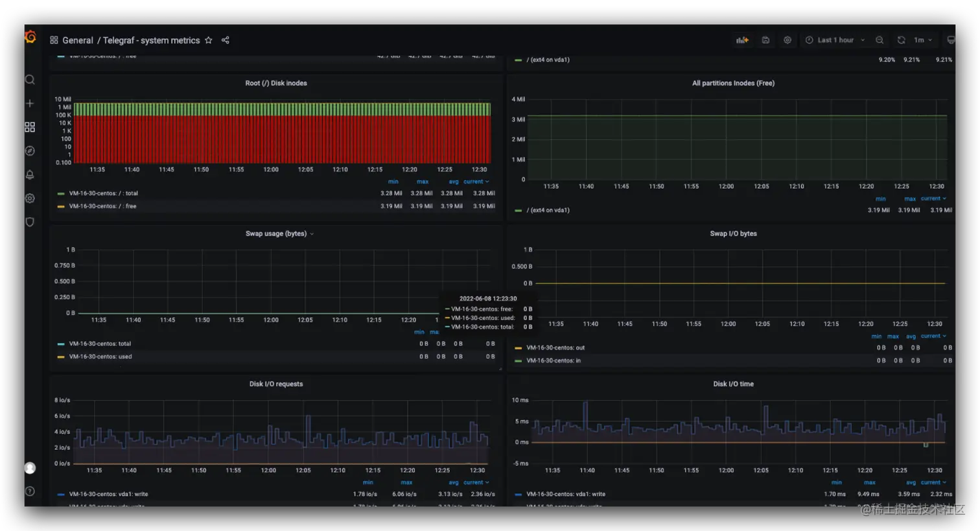The height and width of the screenshot is (531, 980).
Task: Toggle the VM-16-30-centos: / : free legend series
Action: coord(102,206)
